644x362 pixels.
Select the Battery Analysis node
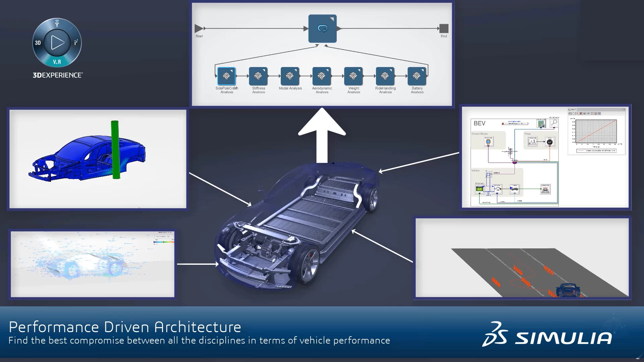[417, 76]
